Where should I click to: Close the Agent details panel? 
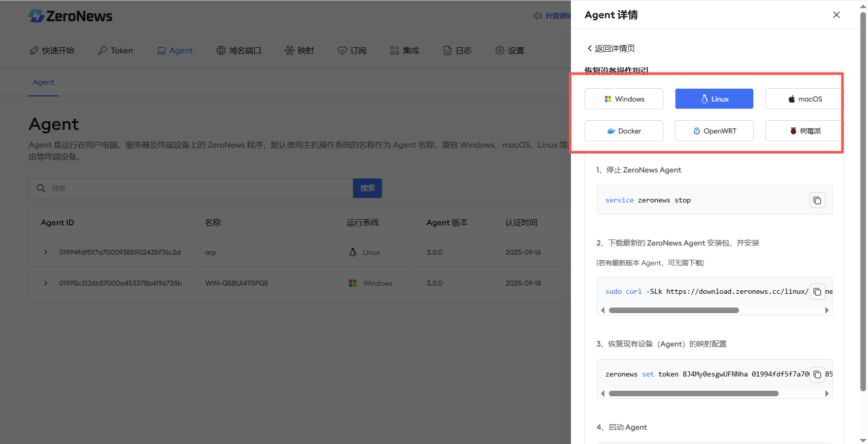(836, 15)
